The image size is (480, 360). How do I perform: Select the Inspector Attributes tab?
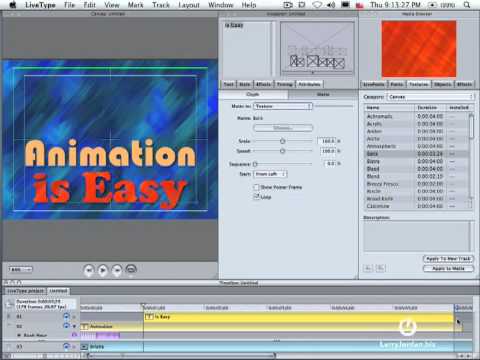point(309,84)
